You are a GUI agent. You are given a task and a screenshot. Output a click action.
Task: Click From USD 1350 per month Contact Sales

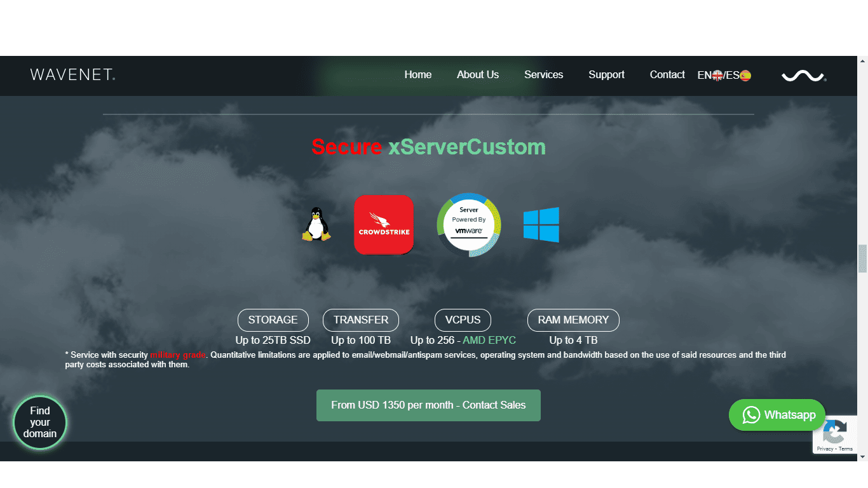(428, 405)
